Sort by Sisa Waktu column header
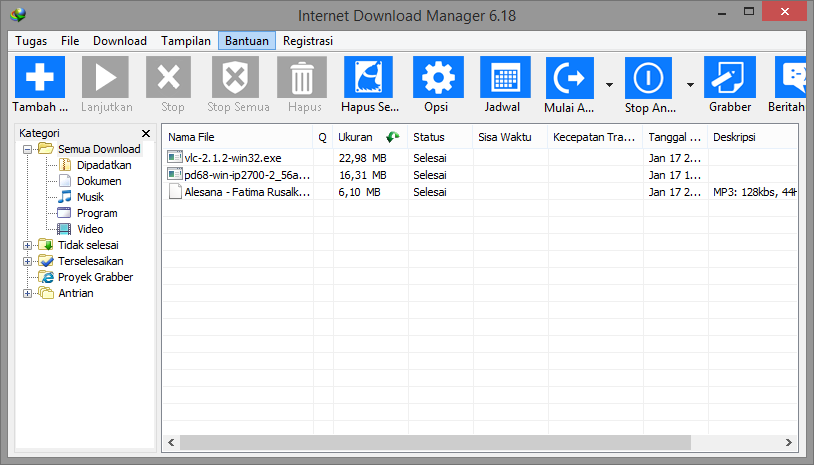The width and height of the screenshot is (814, 465). 509,137
